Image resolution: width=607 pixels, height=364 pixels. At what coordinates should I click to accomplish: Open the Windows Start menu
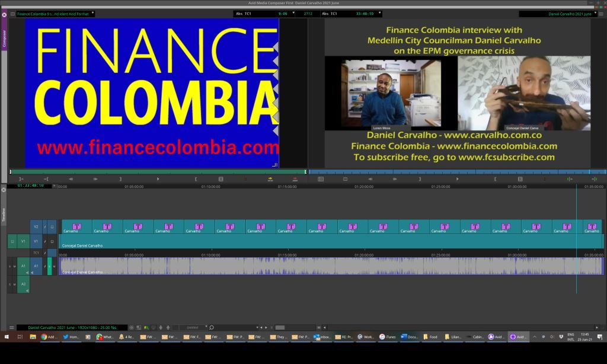pos(7,337)
